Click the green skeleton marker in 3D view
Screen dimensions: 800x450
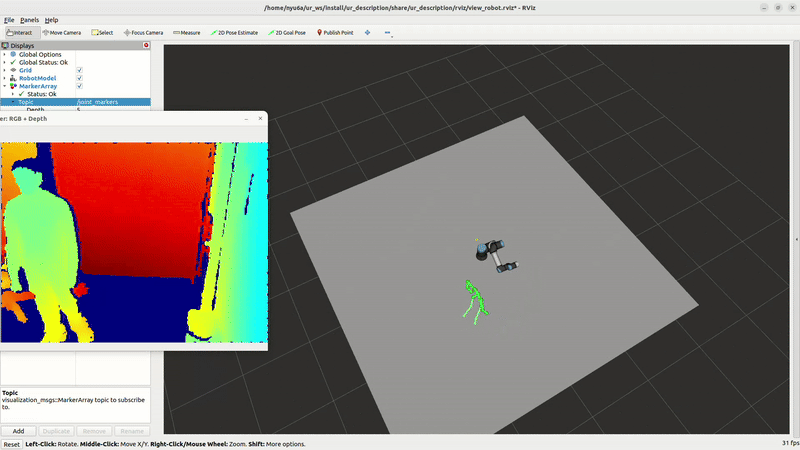pos(475,302)
